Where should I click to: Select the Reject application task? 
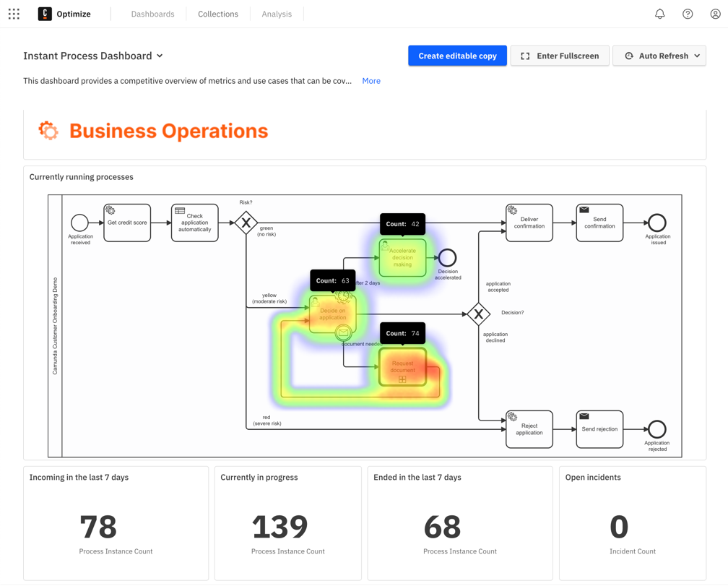tap(529, 429)
